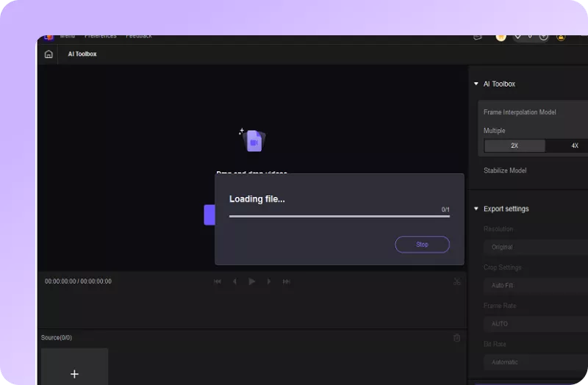
Task: Click the 0/1 progress counter
Action: tap(445, 209)
